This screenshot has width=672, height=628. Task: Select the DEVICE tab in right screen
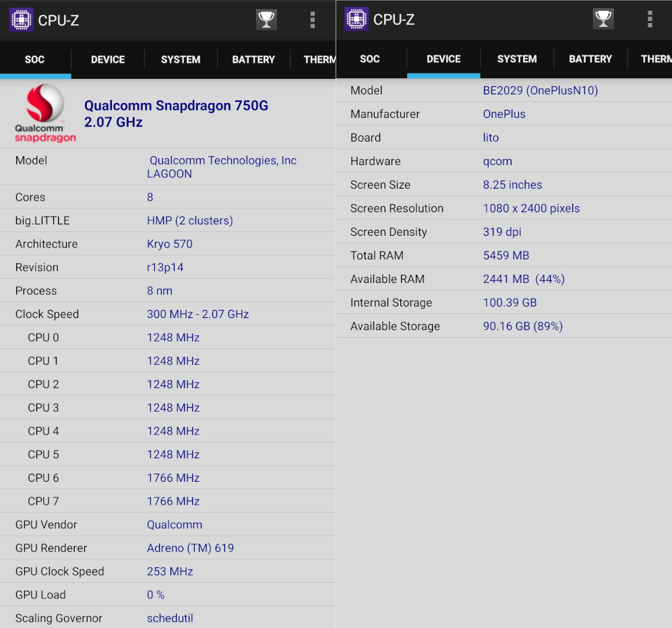(444, 59)
